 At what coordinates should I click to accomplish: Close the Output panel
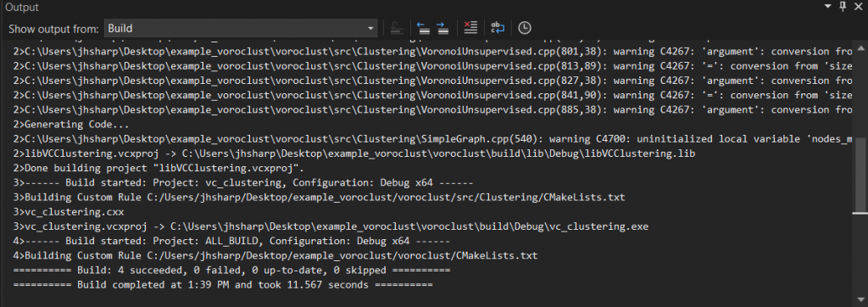858,6
